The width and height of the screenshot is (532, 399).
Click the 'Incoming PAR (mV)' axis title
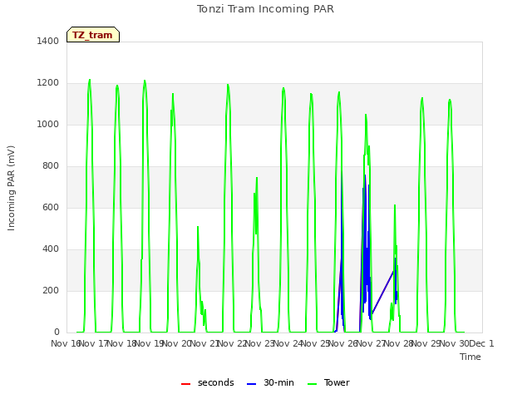point(11,188)
